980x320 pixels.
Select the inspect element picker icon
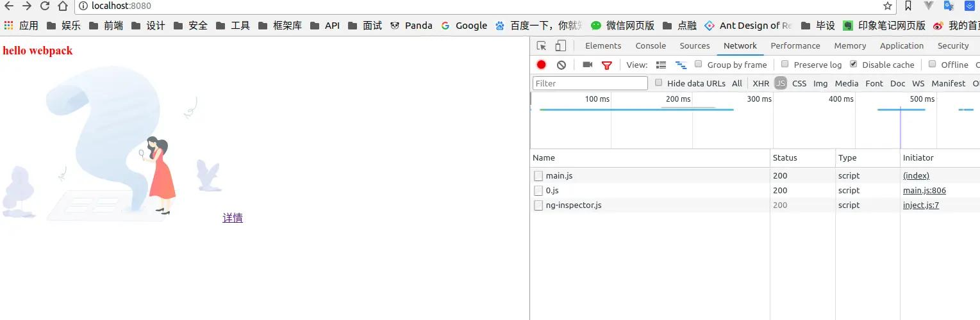[x=542, y=45]
